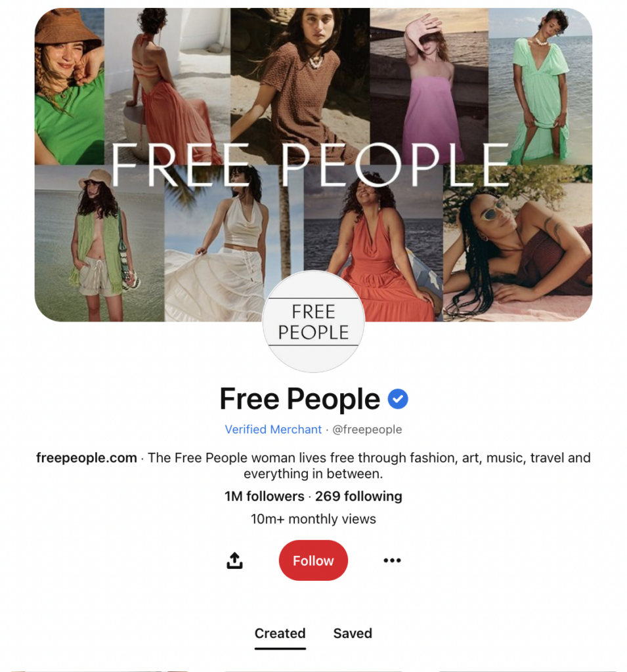Image resolution: width=627 pixels, height=672 pixels.
Task: Click the blue verified checkmark badge
Action: click(398, 399)
